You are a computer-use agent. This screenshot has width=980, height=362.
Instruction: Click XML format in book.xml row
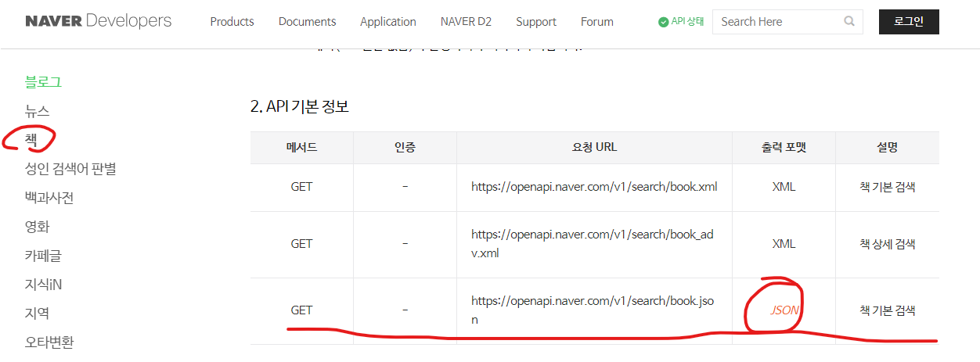(x=784, y=187)
